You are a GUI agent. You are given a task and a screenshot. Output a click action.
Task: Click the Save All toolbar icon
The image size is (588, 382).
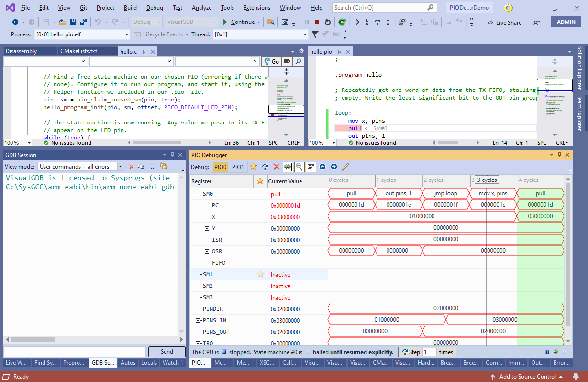point(83,22)
